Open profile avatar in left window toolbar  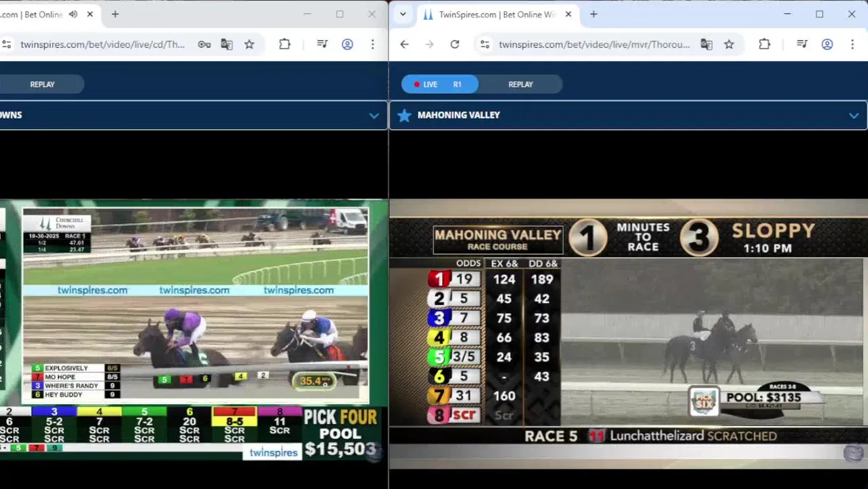347,44
